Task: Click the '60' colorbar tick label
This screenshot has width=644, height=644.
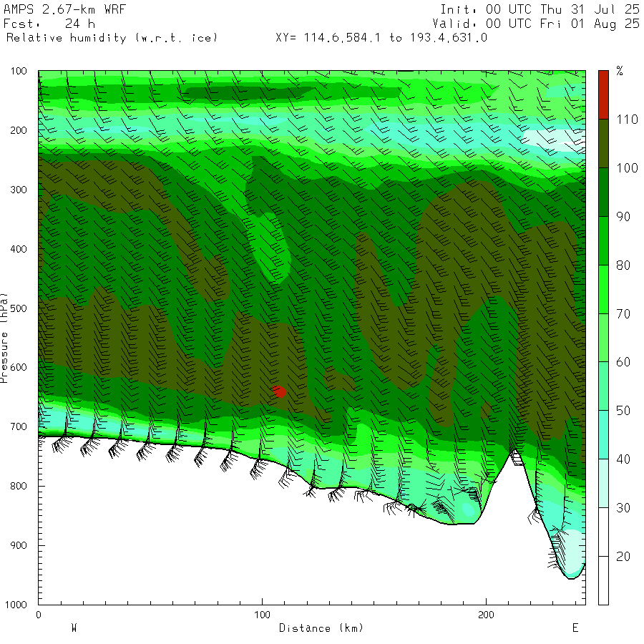Action: coord(623,362)
